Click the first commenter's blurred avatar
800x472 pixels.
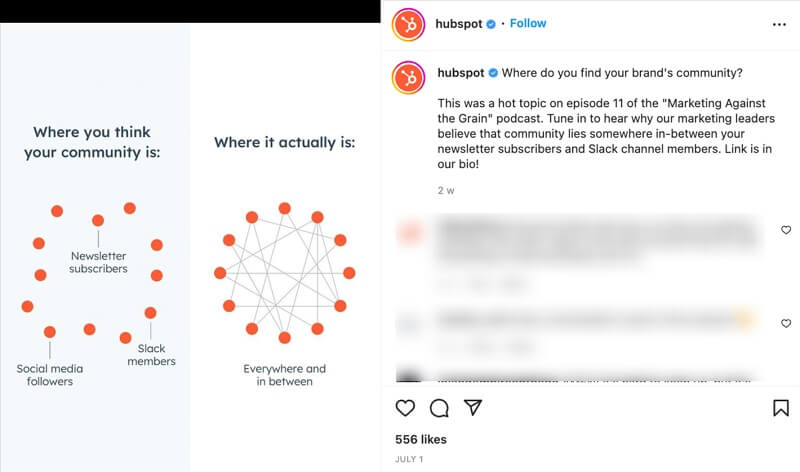(411, 233)
